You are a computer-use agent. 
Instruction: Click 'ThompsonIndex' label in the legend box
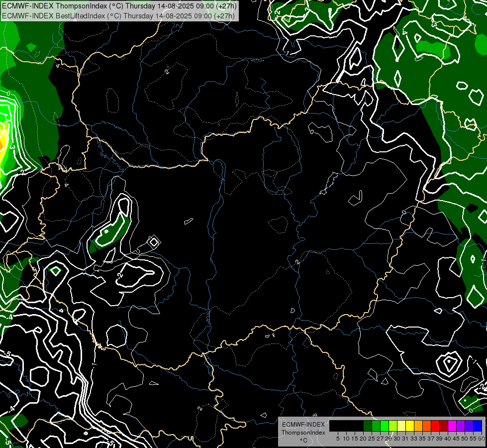coord(303,433)
